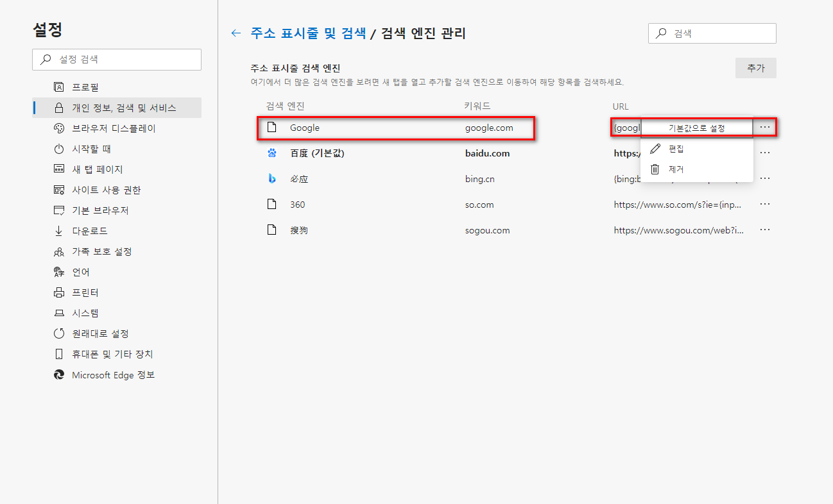Open 브라우저 디스플레이 settings section

tap(117, 128)
